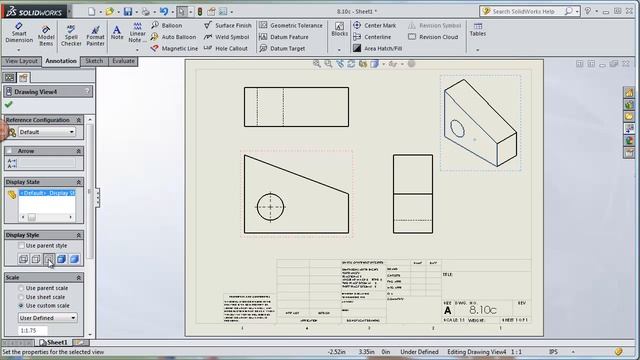Add a Hole Callout

pyautogui.click(x=226, y=48)
